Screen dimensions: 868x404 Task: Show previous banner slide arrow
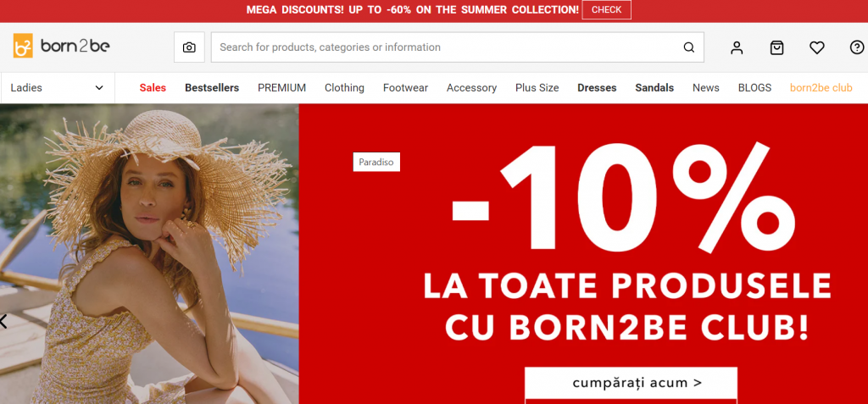(4, 321)
